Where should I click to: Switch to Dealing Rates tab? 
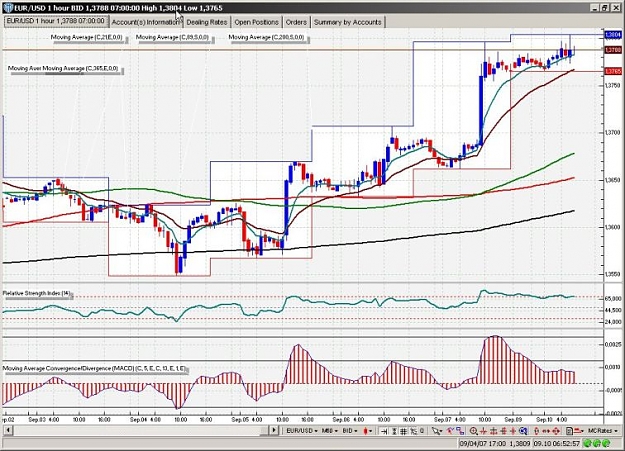tap(206, 22)
